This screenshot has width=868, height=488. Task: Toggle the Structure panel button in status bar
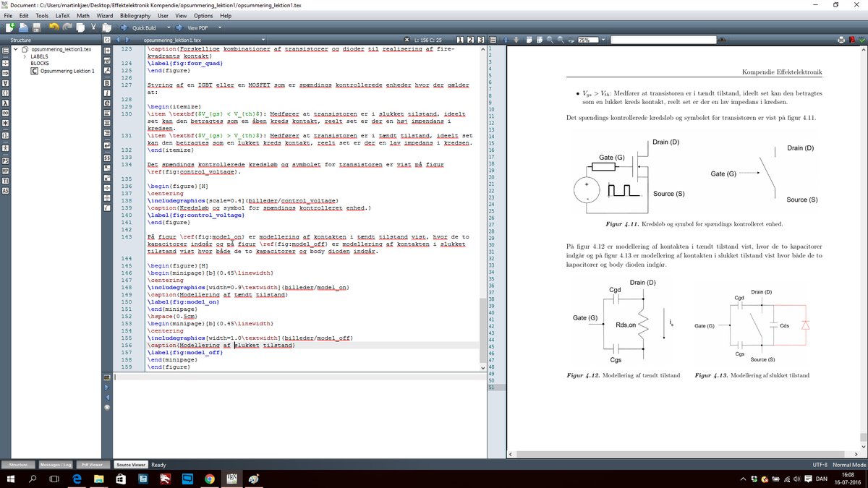[19, 464]
